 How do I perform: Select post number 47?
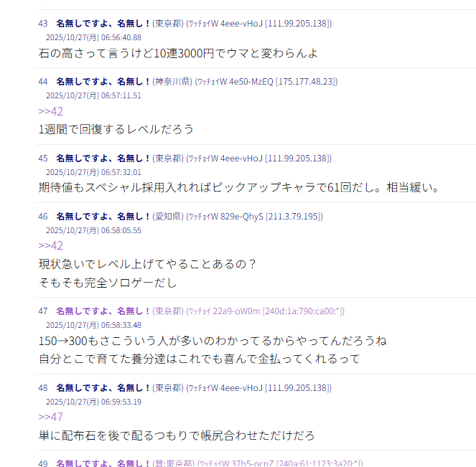pos(43,311)
